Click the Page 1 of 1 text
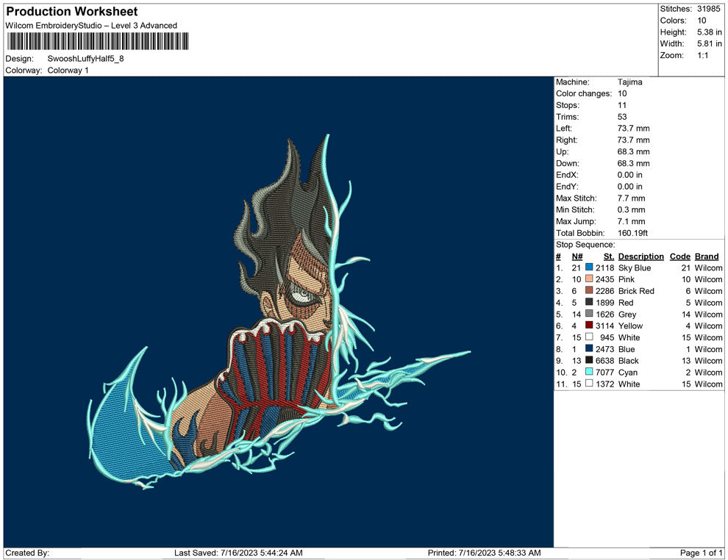Screen dimensions: 728x560 (x=701, y=553)
